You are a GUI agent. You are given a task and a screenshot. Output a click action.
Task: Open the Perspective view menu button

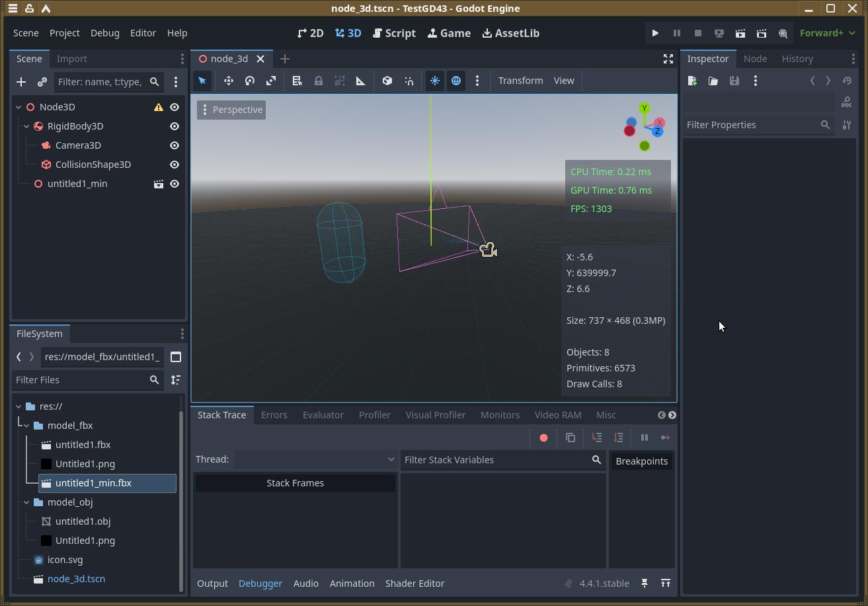click(231, 110)
